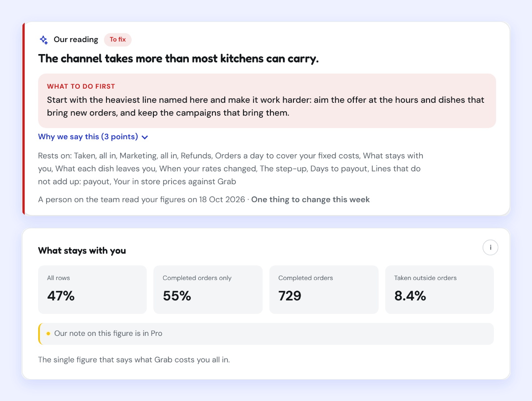Click the chevron next to Why we say this
This screenshot has height=401, width=532.
(x=145, y=137)
